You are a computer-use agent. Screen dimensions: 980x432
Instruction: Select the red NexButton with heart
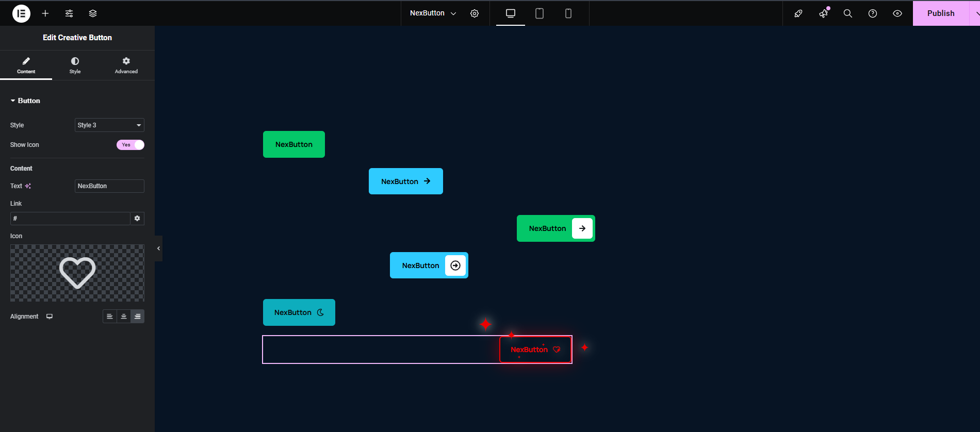click(x=535, y=350)
